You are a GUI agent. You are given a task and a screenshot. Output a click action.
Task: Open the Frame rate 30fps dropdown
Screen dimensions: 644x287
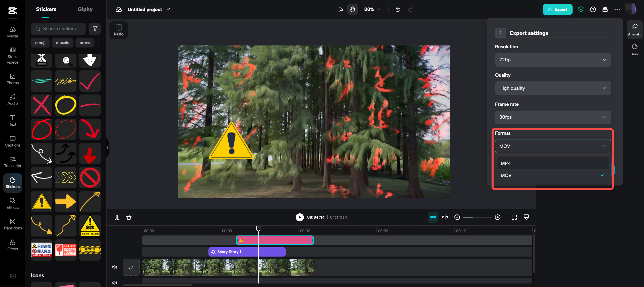pyautogui.click(x=553, y=117)
